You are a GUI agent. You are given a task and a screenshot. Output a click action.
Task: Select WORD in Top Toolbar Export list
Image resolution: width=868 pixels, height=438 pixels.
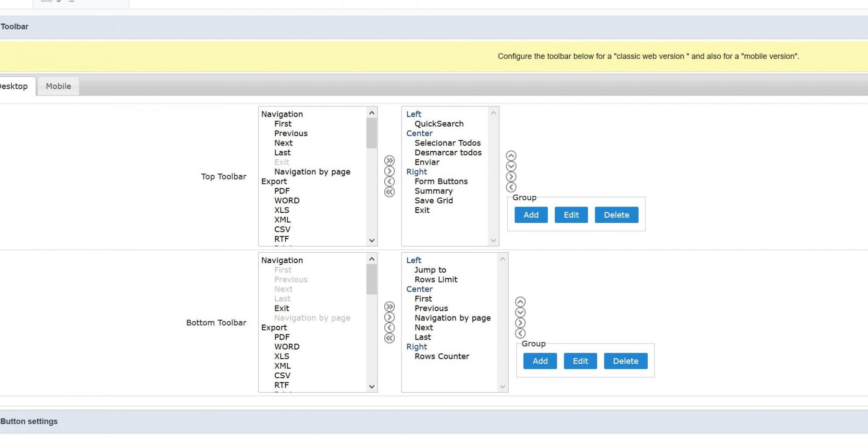click(287, 200)
